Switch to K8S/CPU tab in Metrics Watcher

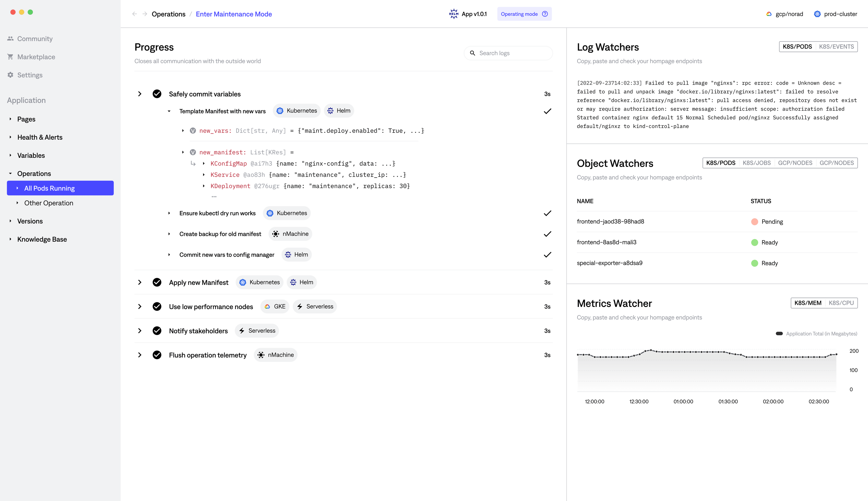841,303
